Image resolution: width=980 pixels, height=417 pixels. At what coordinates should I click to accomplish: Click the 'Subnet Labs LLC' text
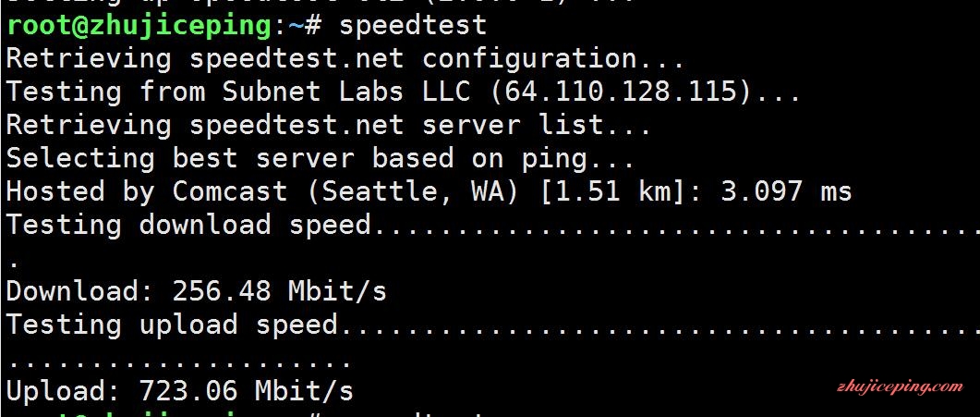[347, 92]
